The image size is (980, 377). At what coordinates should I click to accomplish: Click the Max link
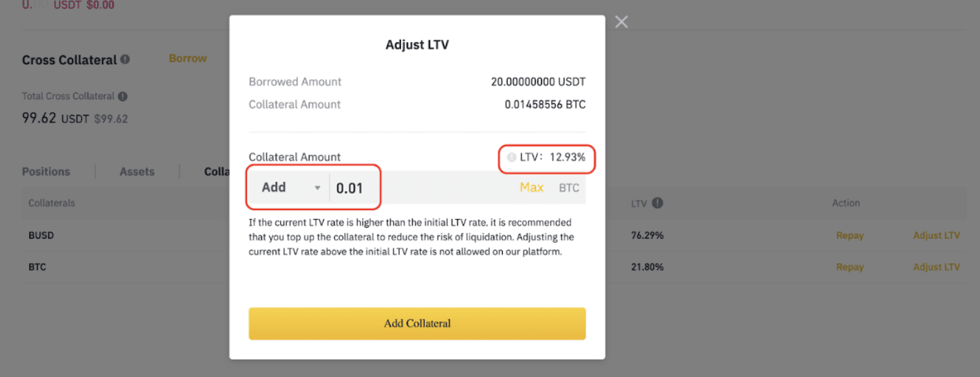pos(531,188)
